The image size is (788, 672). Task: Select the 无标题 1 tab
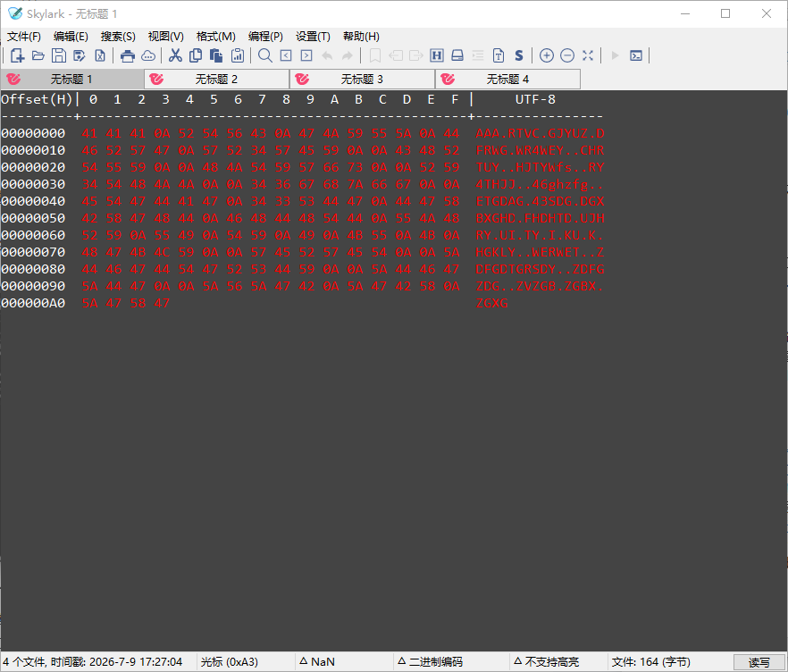pyautogui.click(x=72, y=79)
